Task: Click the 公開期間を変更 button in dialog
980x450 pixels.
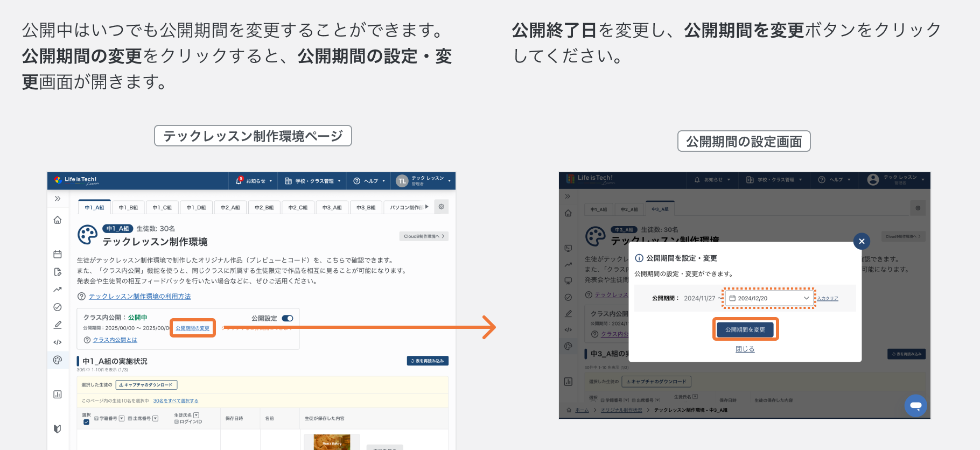Action: 745,329
